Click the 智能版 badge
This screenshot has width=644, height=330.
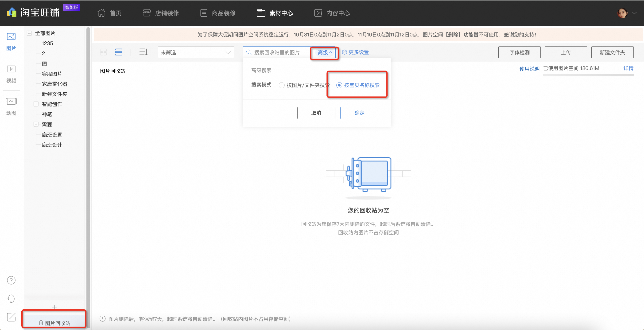click(71, 8)
